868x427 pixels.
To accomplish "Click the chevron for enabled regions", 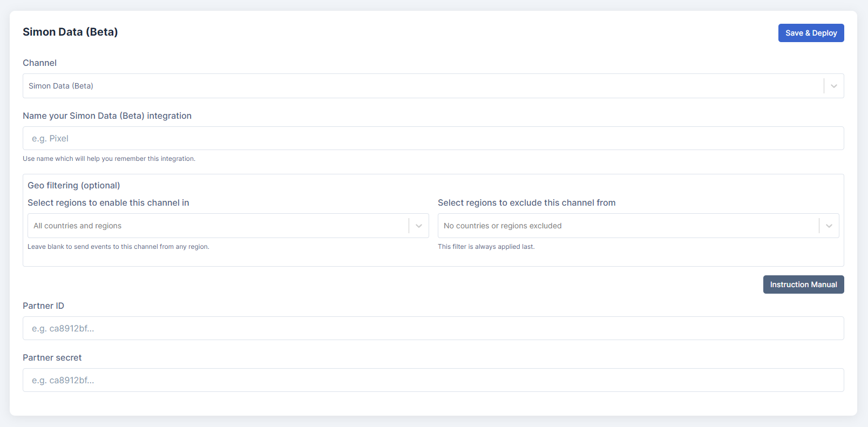I will pyautogui.click(x=419, y=226).
